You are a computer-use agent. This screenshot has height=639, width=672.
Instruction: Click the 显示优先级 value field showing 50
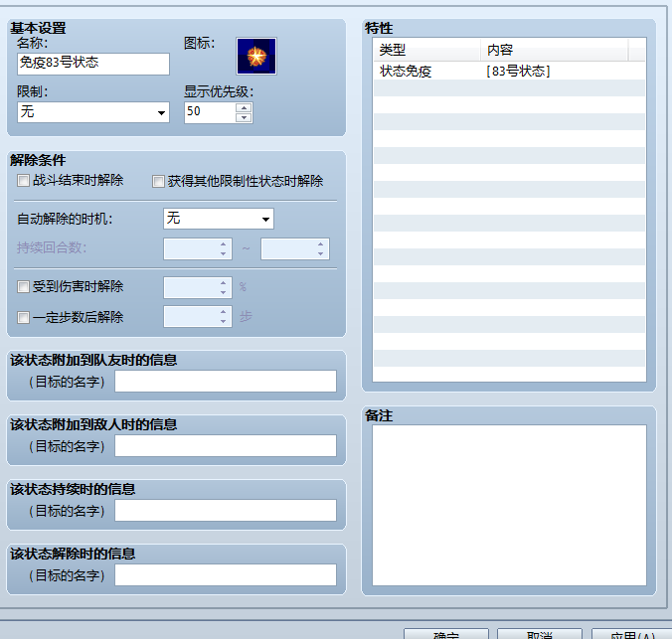(210, 112)
